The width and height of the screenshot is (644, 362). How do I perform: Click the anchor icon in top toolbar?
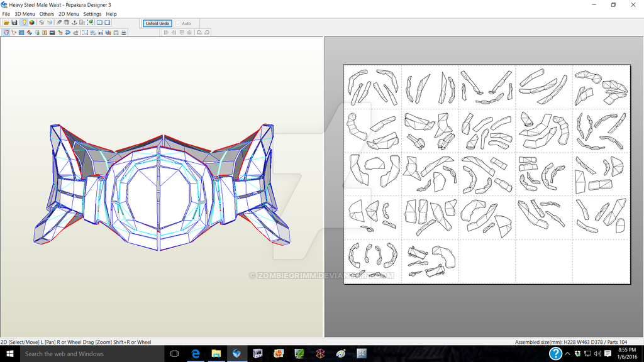coord(74,23)
